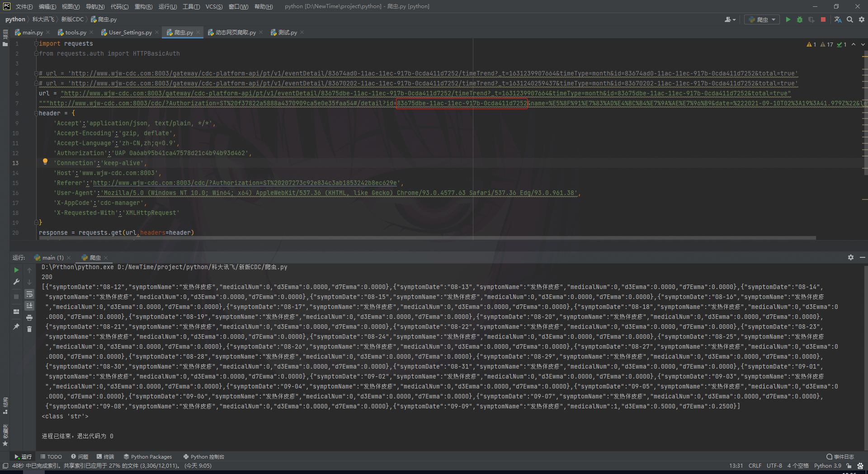Open the translate icon in the top toolbar
Image resolution: width=868 pixels, height=474 pixels.
coord(838,19)
